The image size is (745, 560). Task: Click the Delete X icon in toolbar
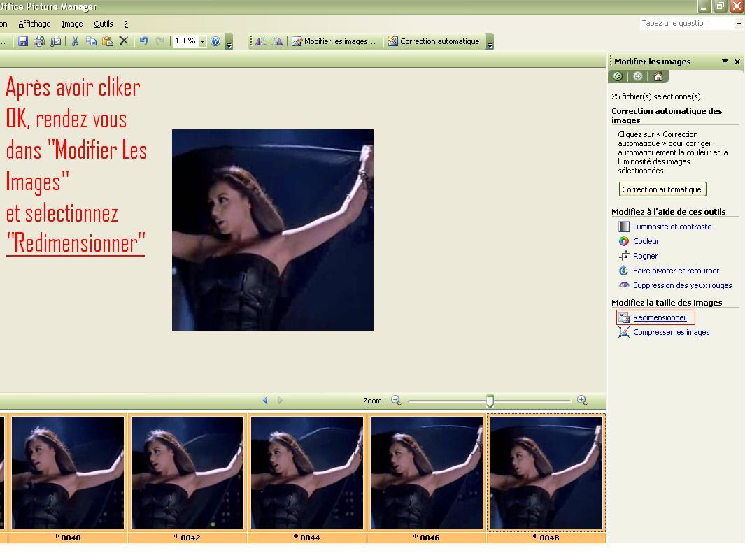point(124,41)
